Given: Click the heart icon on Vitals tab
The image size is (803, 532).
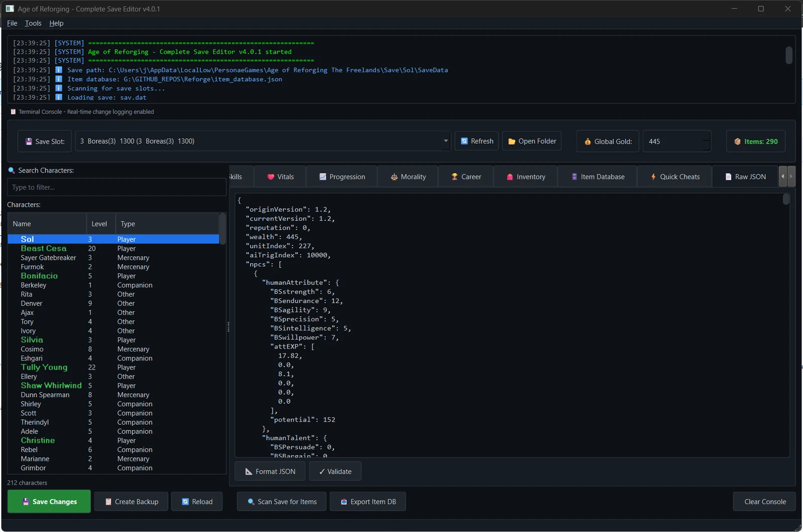Looking at the screenshot, I should point(271,176).
